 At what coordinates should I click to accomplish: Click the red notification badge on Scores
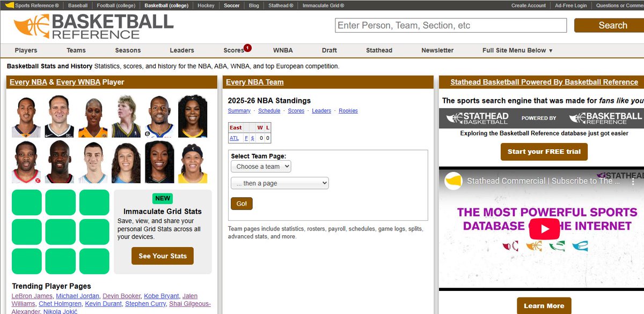[x=247, y=48]
